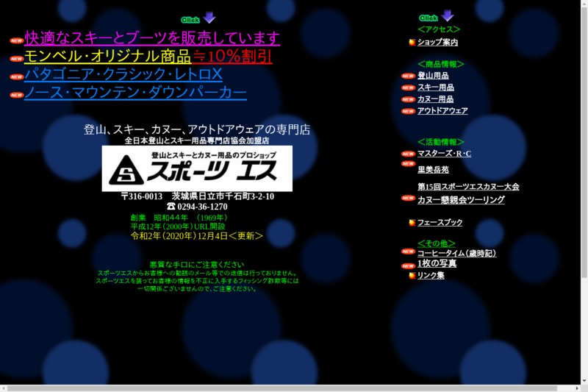Click the 令和2年(2020年)12月4日<更新> text
This screenshot has width=588, height=392.
coord(196,235)
